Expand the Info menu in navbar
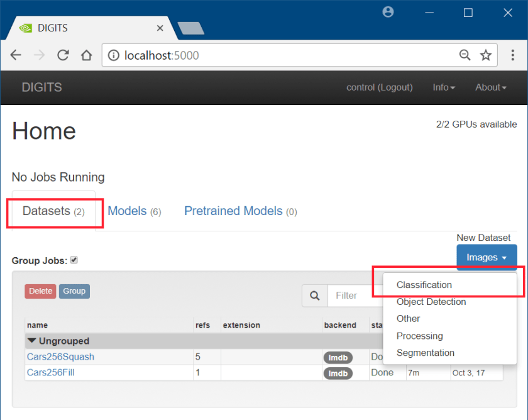The image size is (528, 420). [444, 87]
